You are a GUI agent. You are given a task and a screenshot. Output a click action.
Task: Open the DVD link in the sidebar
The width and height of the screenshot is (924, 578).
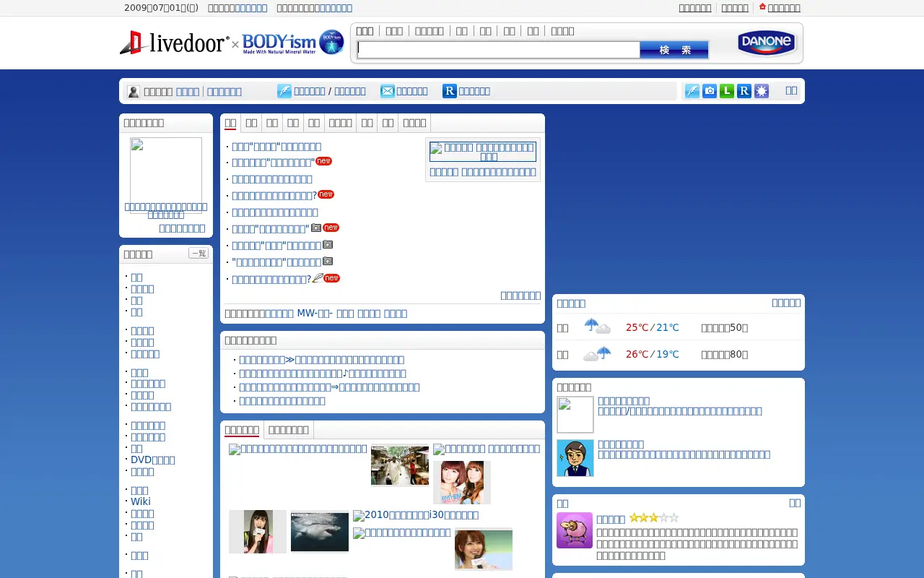point(153,460)
